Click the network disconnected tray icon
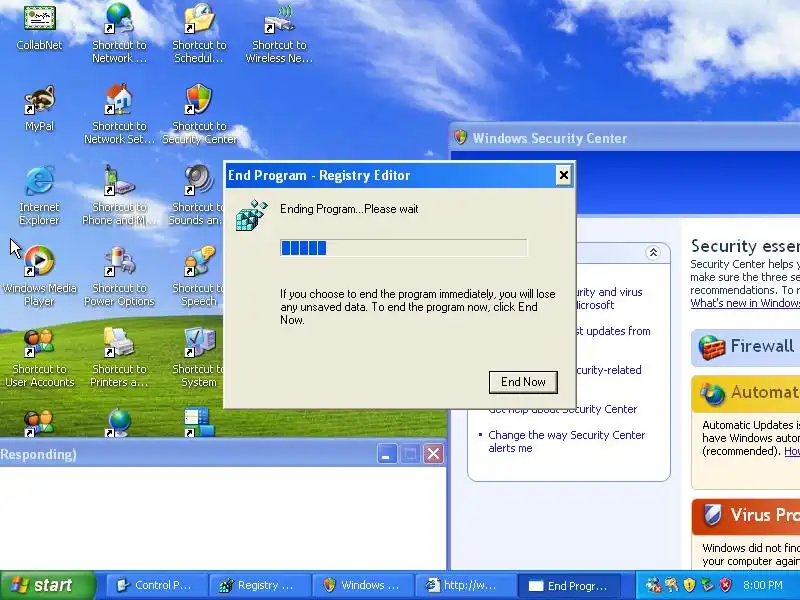Image resolution: width=800 pixels, height=600 pixels. [x=653, y=585]
